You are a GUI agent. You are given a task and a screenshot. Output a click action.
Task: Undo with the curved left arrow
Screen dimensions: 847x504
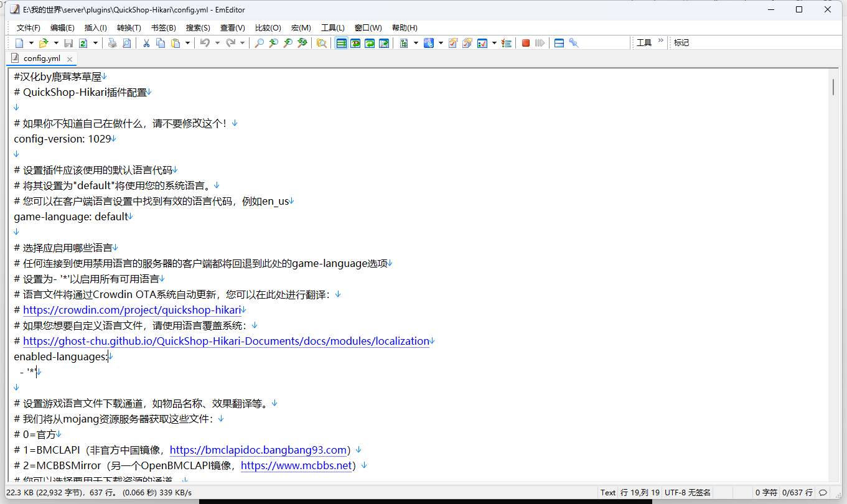205,43
